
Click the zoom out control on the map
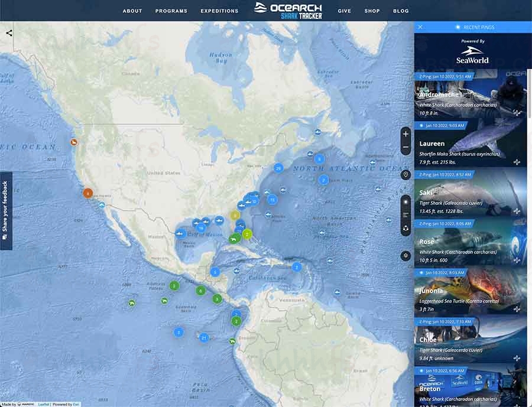click(406, 147)
